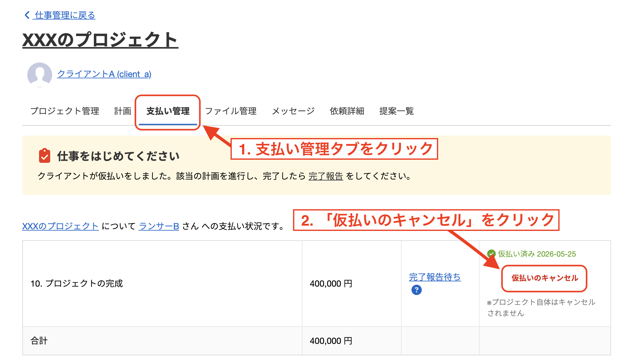Click the 仮払い済み 2026-05-25 status text
The height and width of the screenshot is (364, 634).
pyautogui.click(x=537, y=254)
